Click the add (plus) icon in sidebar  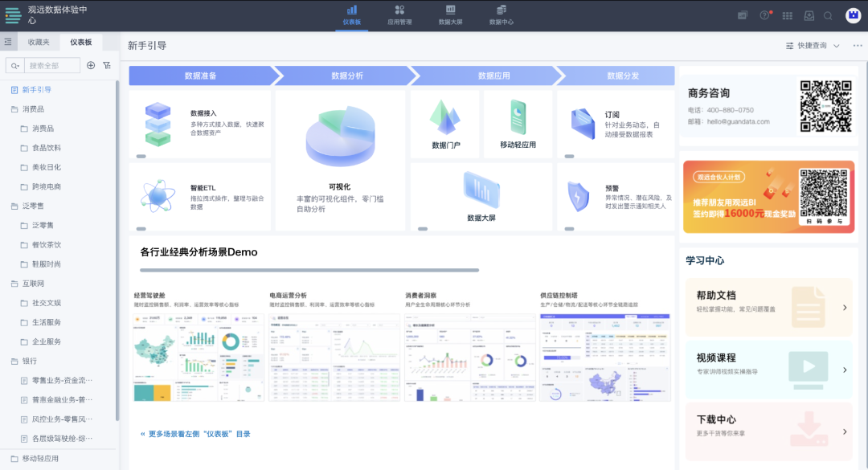(x=91, y=65)
